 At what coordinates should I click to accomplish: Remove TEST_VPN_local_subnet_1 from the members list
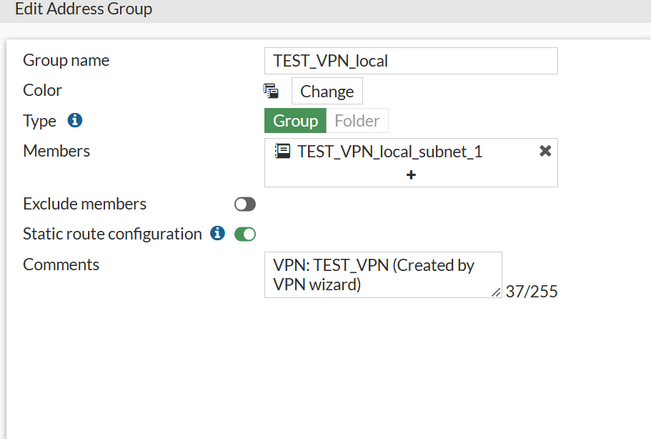click(x=545, y=151)
